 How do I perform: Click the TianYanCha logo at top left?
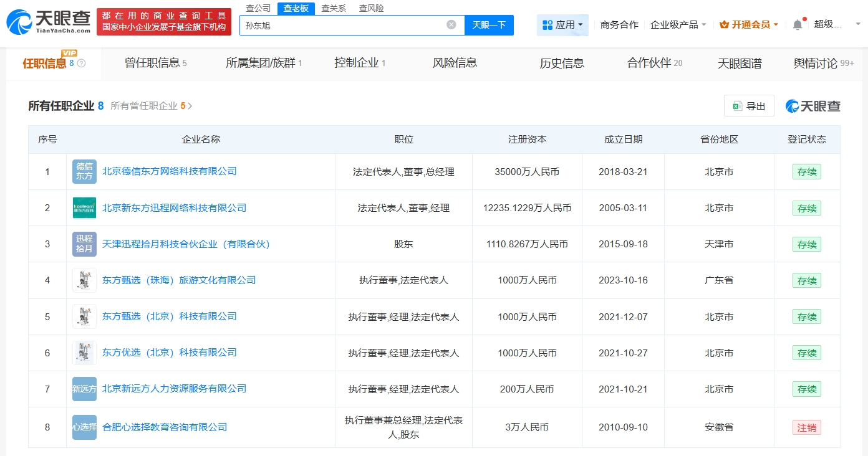(x=49, y=22)
